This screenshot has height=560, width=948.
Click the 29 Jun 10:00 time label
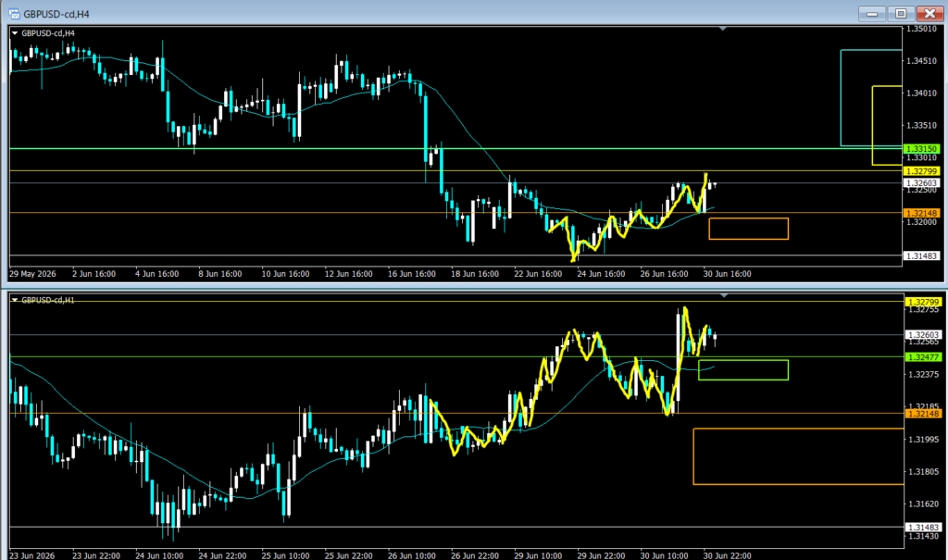point(538,555)
